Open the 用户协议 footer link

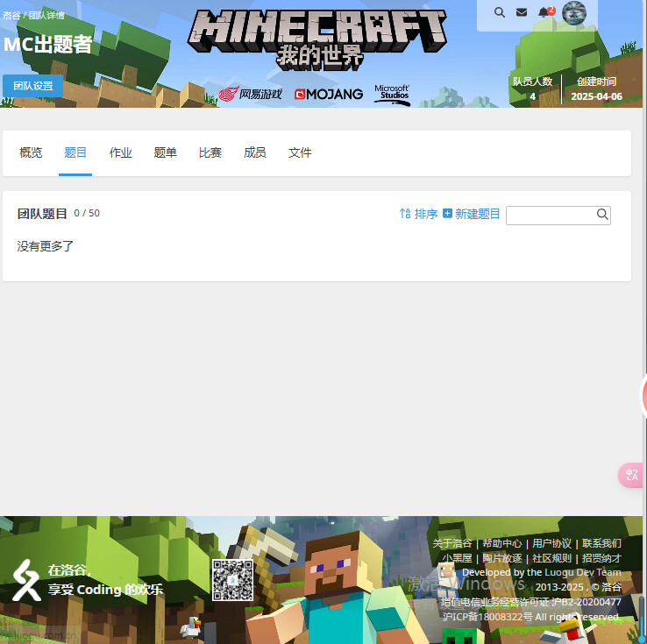(x=551, y=543)
